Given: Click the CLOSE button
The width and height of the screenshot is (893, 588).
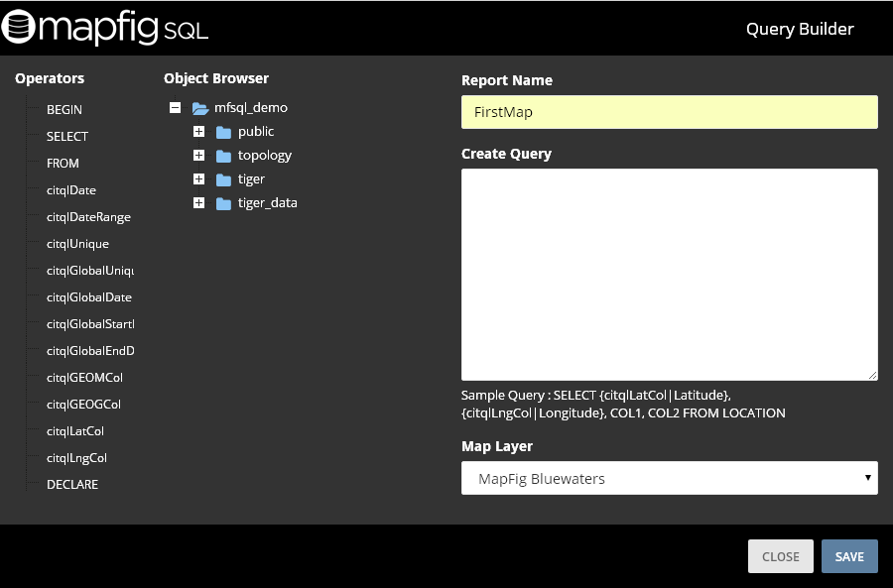Looking at the screenshot, I should [780, 556].
